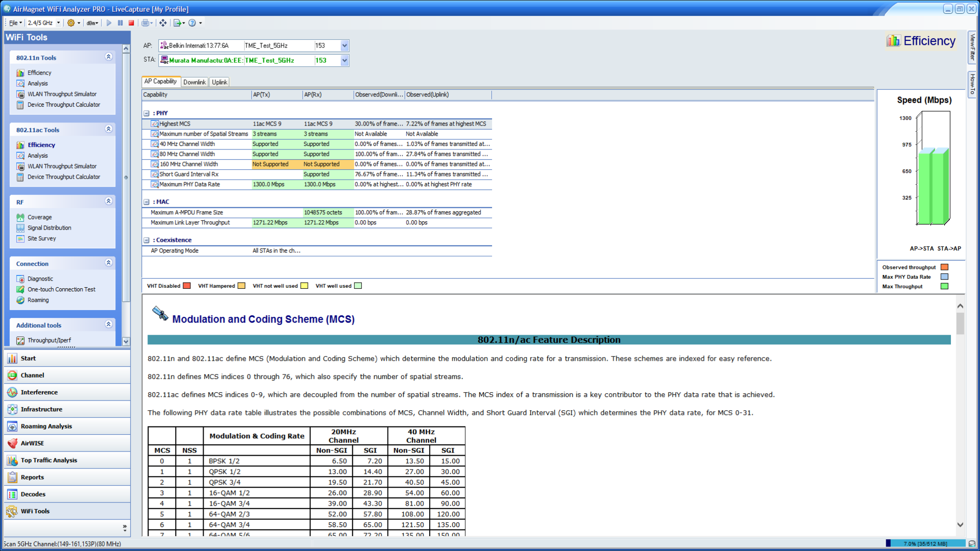Open the WLAN Throughput Simulator under 802.11n Tools

click(62, 94)
